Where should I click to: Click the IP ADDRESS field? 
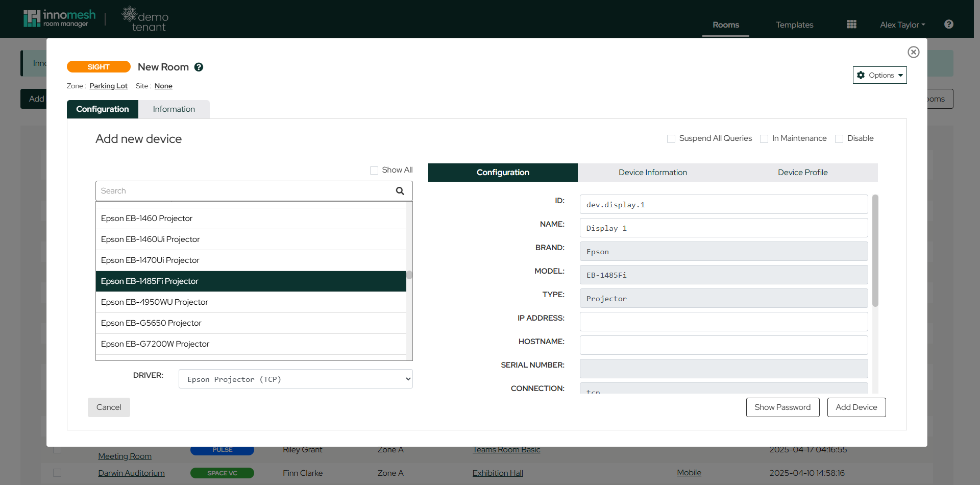click(x=724, y=322)
